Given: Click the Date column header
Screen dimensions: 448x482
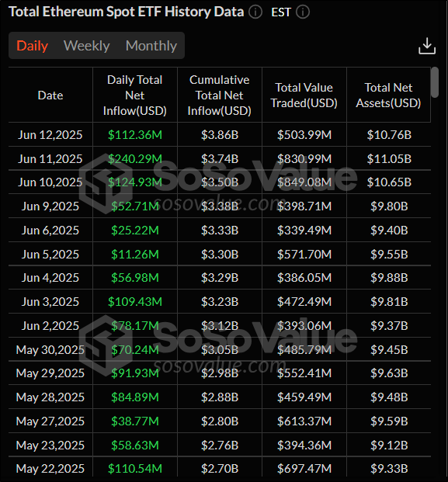Looking at the screenshot, I should coord(50,95).
